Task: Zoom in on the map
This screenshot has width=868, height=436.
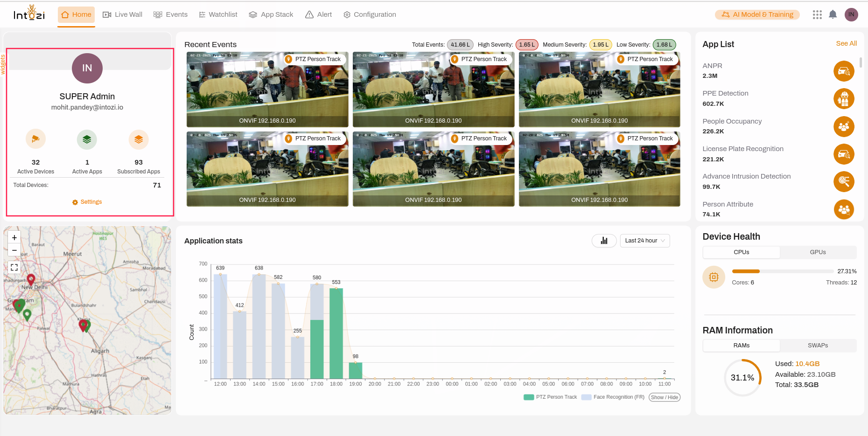Action: point(14,238)
